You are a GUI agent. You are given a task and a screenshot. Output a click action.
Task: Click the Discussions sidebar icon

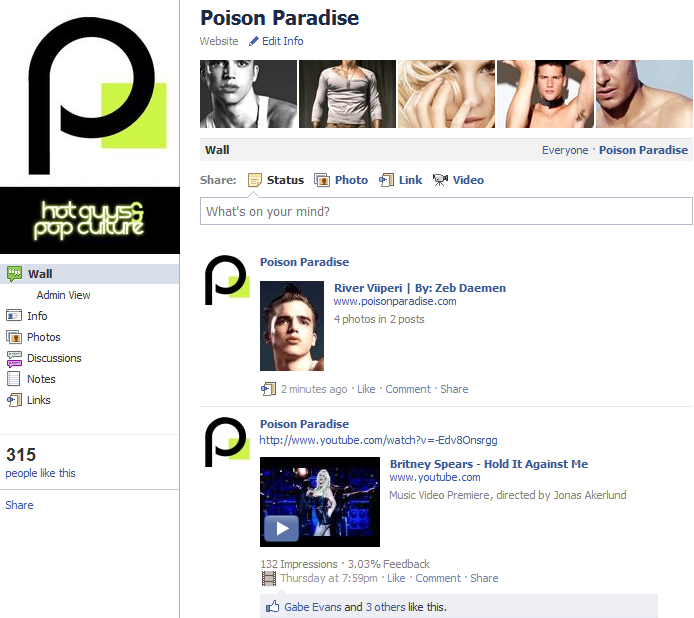pos(14,358)
